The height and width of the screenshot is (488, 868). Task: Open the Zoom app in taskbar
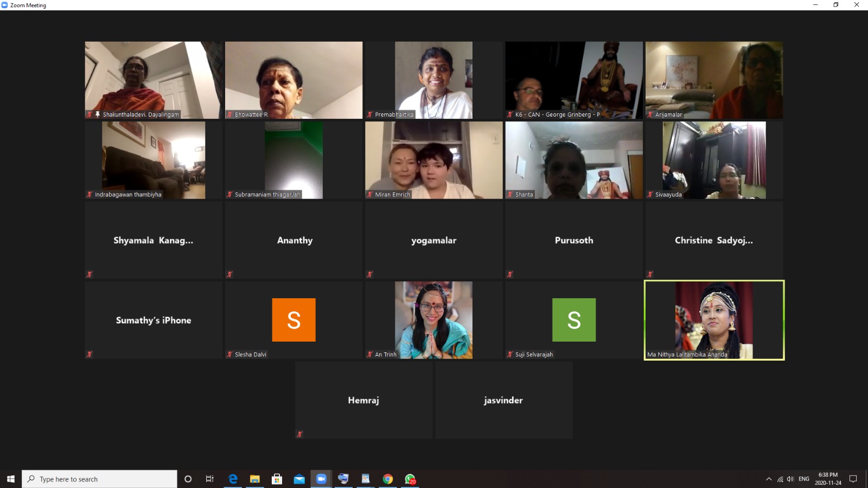[x=321, y=479]
